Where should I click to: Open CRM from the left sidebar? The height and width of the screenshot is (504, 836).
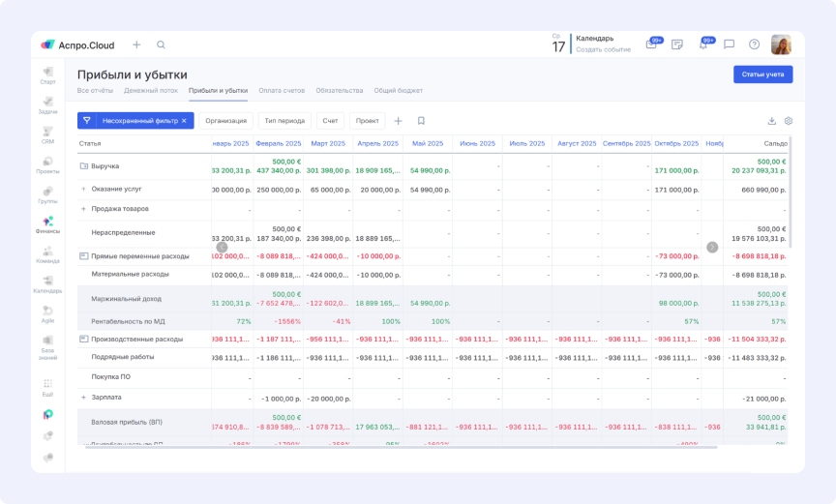[47, 135]
